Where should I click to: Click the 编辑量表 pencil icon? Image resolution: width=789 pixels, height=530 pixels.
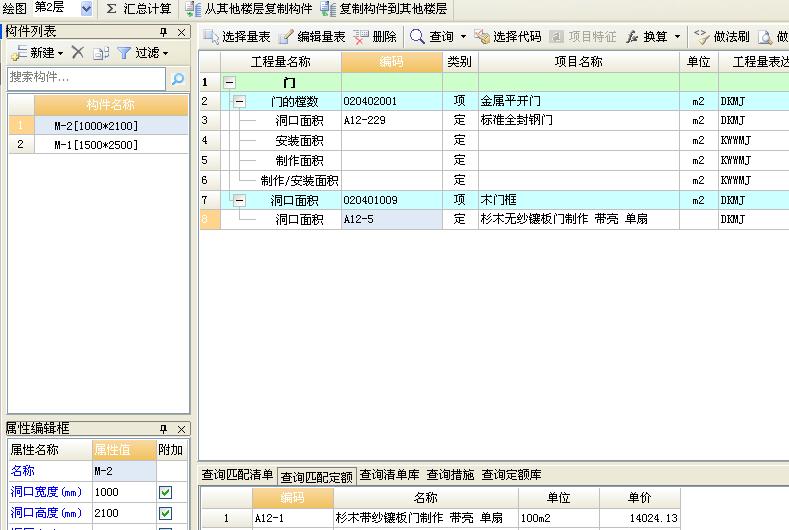tap(285, 37)
